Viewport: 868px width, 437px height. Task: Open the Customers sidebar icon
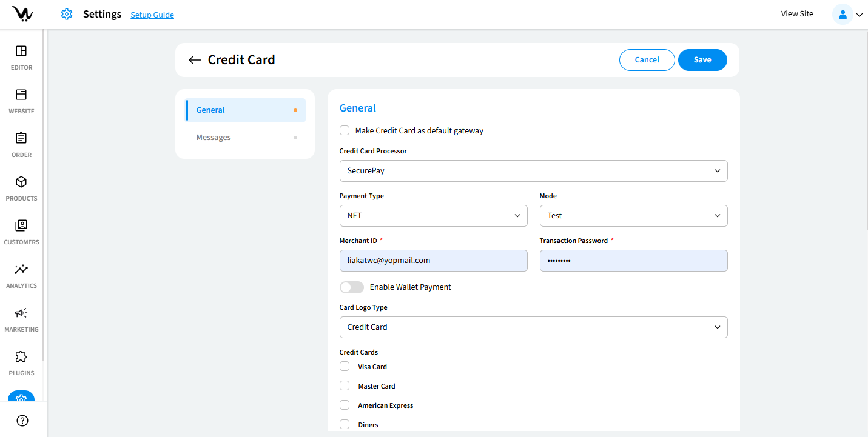(x=21, y=226)
